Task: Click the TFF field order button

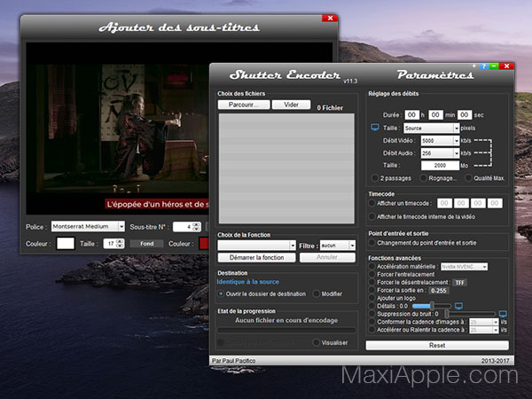Action: click(x=459, y=282)
